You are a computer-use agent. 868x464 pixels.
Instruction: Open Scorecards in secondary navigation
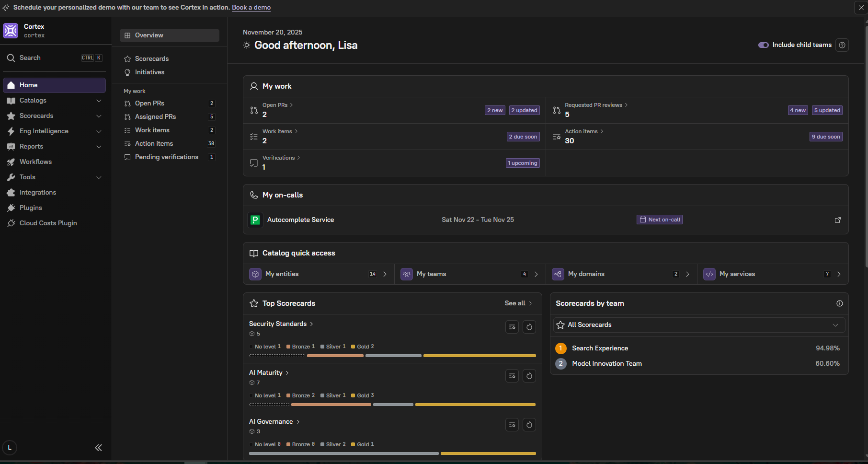(x=170, y=59)
